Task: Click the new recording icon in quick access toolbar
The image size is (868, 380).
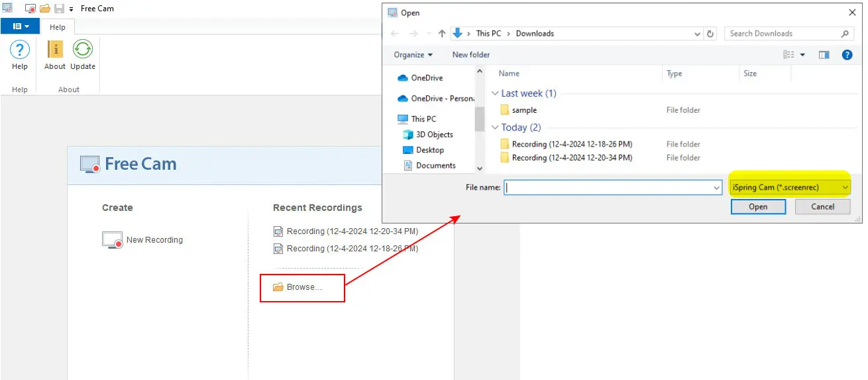Action: 30,9
